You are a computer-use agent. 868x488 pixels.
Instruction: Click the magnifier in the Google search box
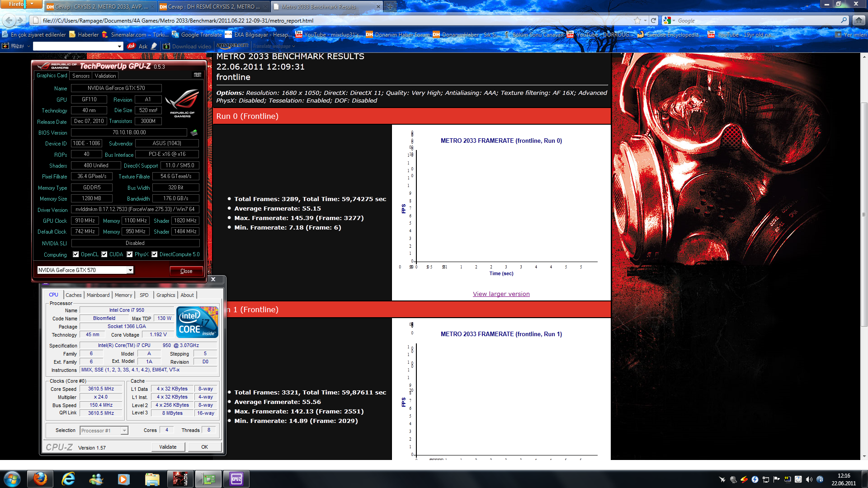pyautogui.click(x=844, y=20)
